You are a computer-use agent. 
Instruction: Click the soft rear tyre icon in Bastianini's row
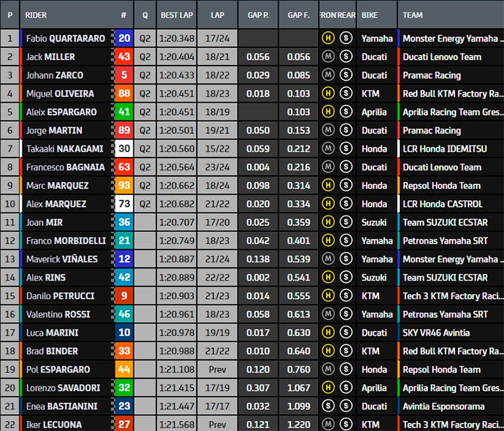(346, 406)
